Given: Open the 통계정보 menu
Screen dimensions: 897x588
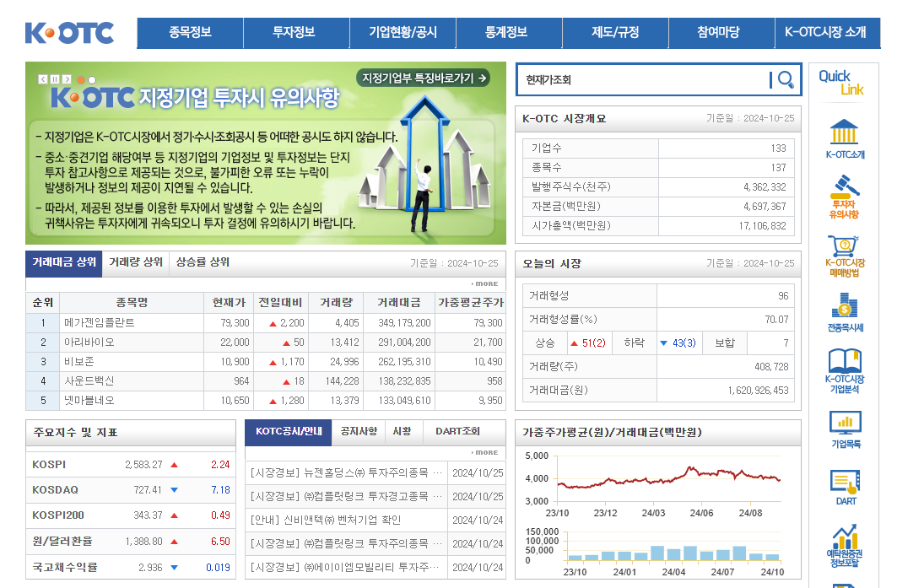Looking at the screenshot, I should pos(509,33).
